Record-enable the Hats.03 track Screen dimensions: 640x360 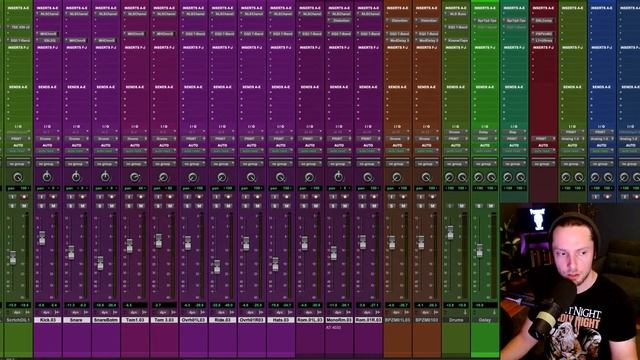(287, 197)
